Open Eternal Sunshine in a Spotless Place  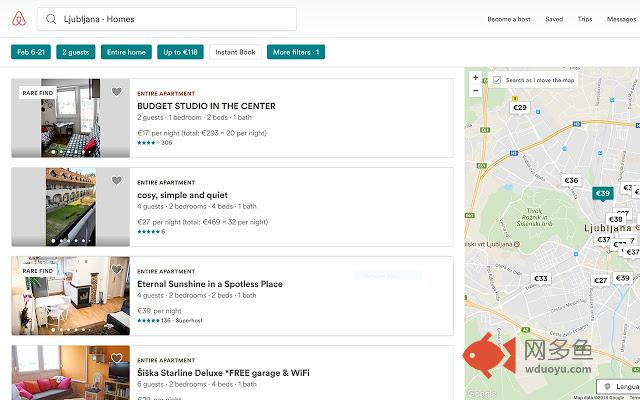pyautogui.click(x=210, y=284)
